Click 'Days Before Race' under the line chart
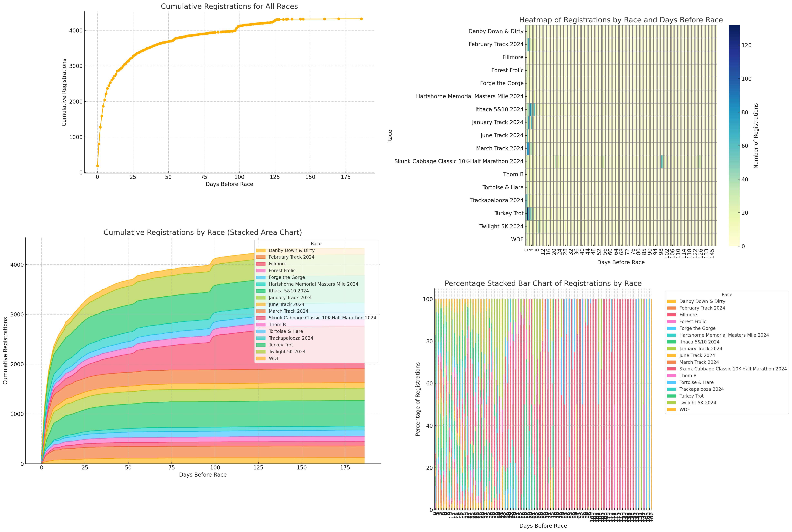Viewport: 792px width, 532px height. point(229,184)
